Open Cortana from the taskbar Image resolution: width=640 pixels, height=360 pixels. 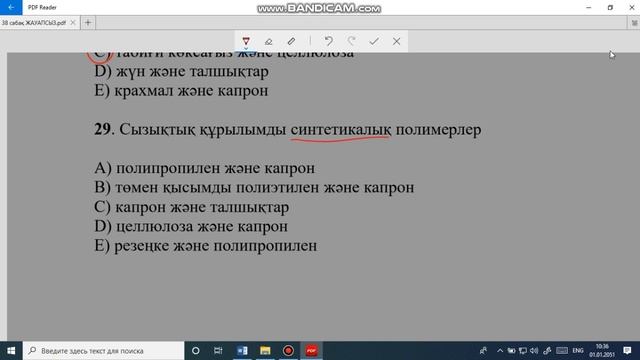pyautogui.click(x=196, y=351)
